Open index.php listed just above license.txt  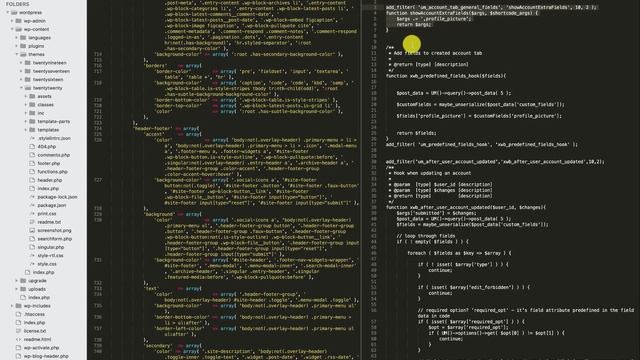pos(34,322)
